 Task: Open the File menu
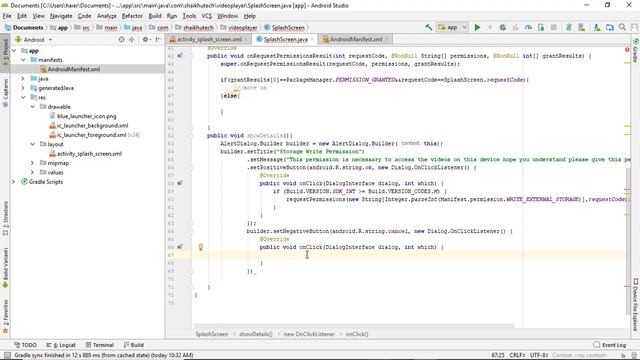click(7, 16)
